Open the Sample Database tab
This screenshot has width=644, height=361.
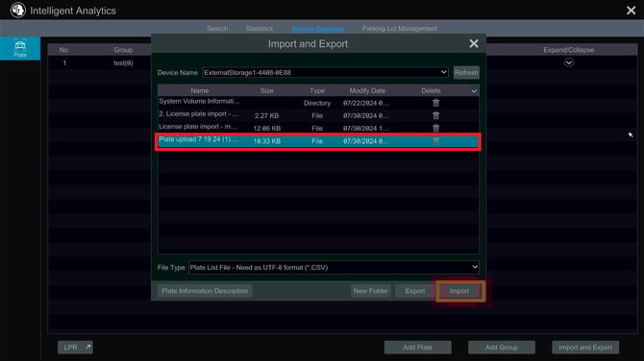coord(318,28)
